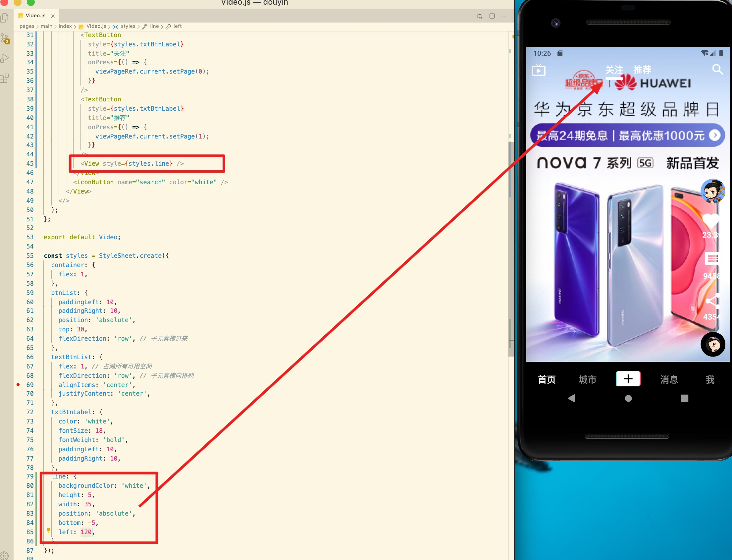
Task: Tap the plus create button
Action: (x=628, y=379)
